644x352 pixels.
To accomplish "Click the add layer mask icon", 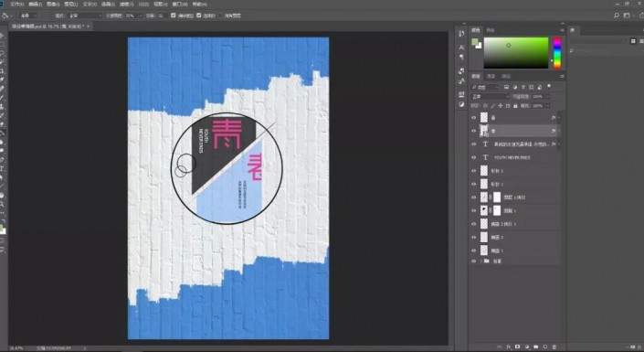I will [518, 347].
